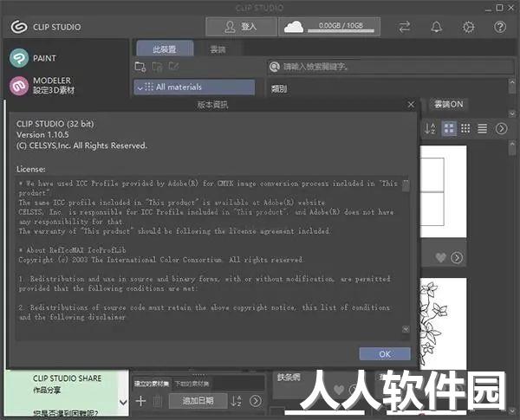520x420 pixels.
Task: Change the material sort order icon
Action: [430, 128]
